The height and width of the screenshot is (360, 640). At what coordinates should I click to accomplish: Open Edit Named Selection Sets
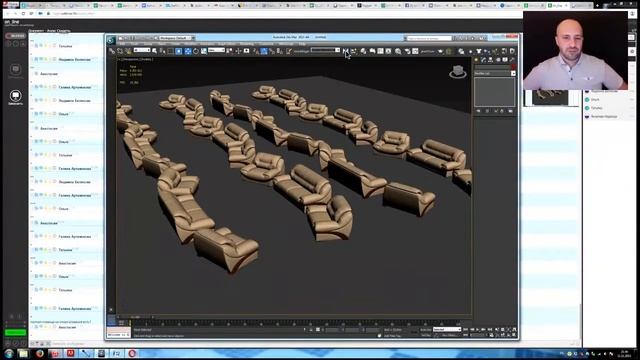[288, 51]
